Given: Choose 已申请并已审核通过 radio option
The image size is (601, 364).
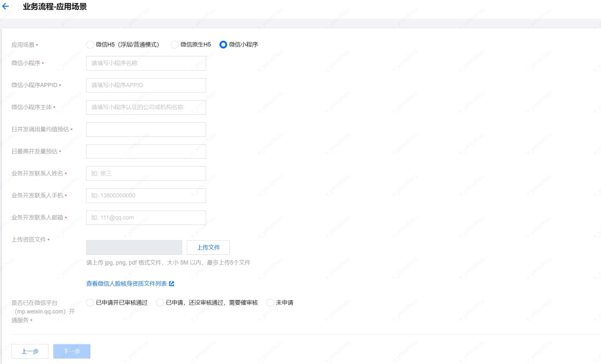Looking at the screenshot, I should point(90,302).
